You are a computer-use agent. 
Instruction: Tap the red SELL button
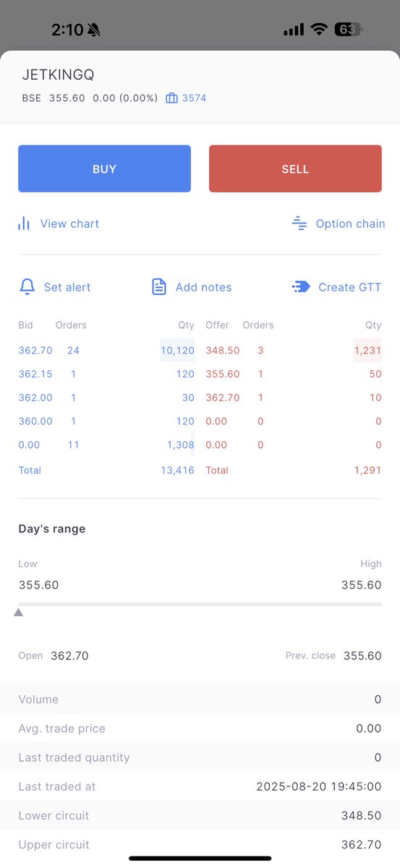295,169
